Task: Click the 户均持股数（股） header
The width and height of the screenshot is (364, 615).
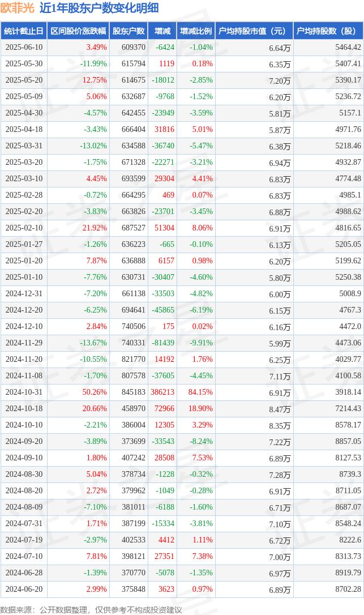Action: [328, 31]
